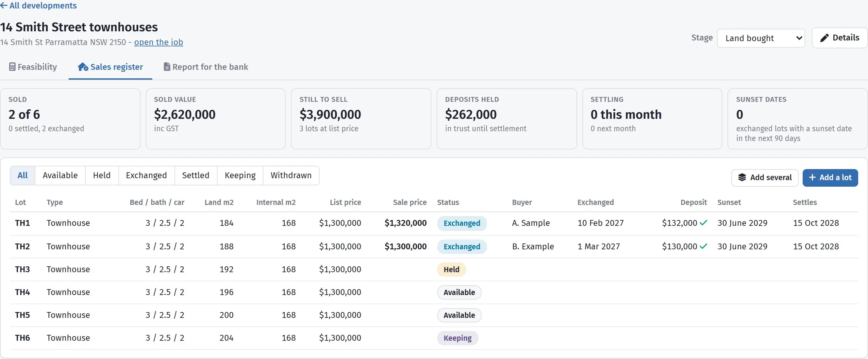Click the plus icon on Add a lot
Viewport: 868px width, 359px height.
(812, 177)
